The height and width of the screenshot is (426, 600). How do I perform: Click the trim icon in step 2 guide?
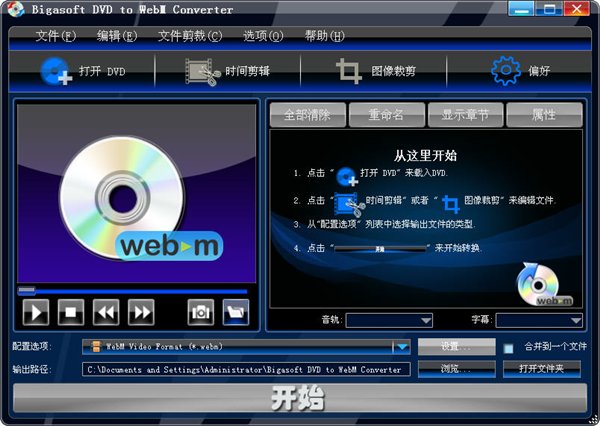pos(350,204)
